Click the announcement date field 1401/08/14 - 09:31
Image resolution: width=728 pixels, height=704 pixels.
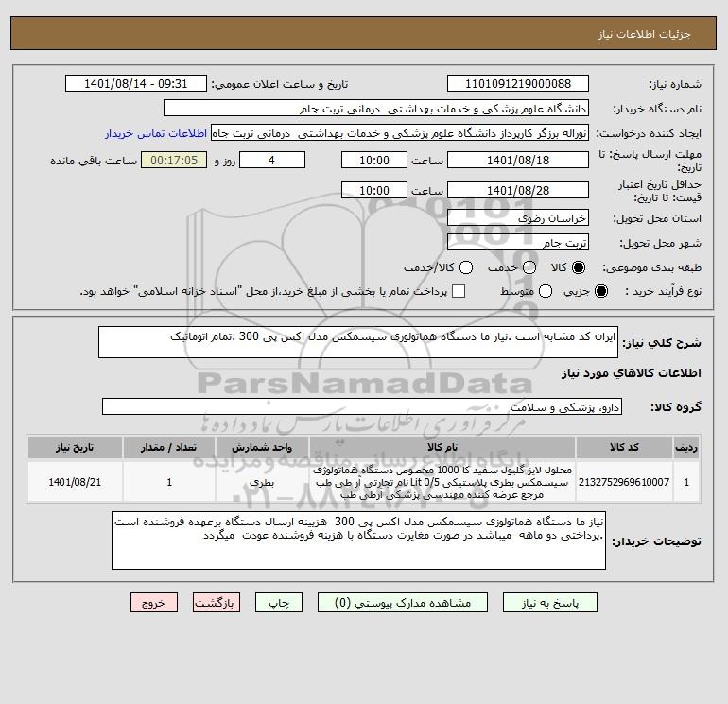click(x=135, y=83)
